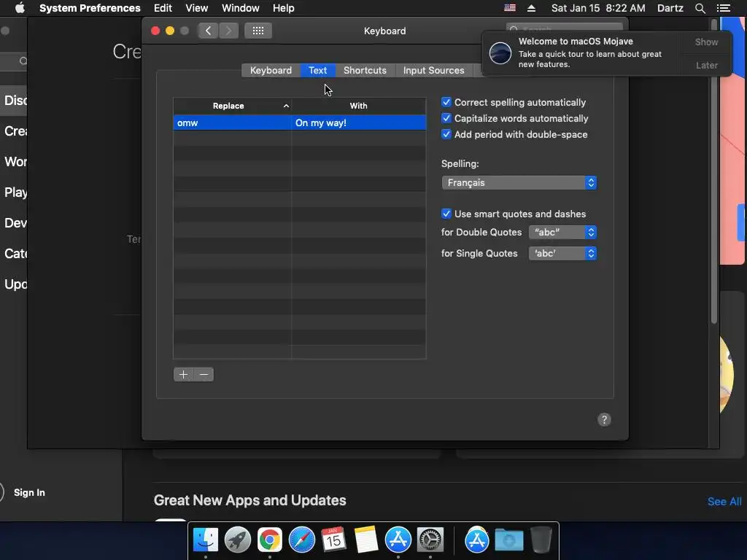Open the Downloads folder in the Dock
The width and height of the screenshot is (747, 560).
(x=508, y=540)
